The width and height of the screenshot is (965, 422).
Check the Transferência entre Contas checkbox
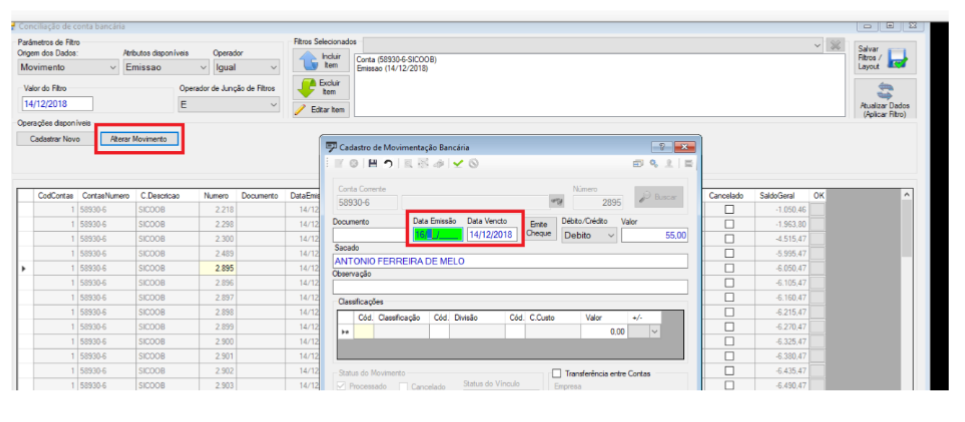click(557, 373)
